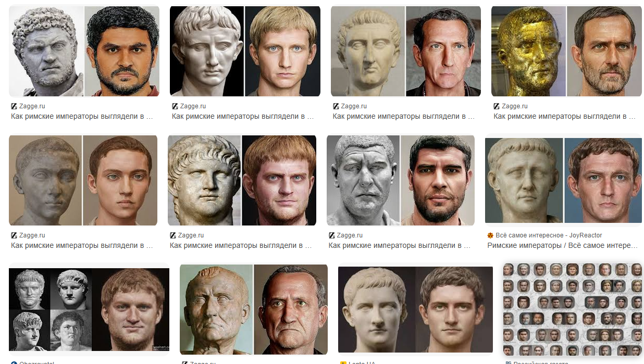Click Zagge.ru favicon under blond-haired portrait result

click(175, 106)
